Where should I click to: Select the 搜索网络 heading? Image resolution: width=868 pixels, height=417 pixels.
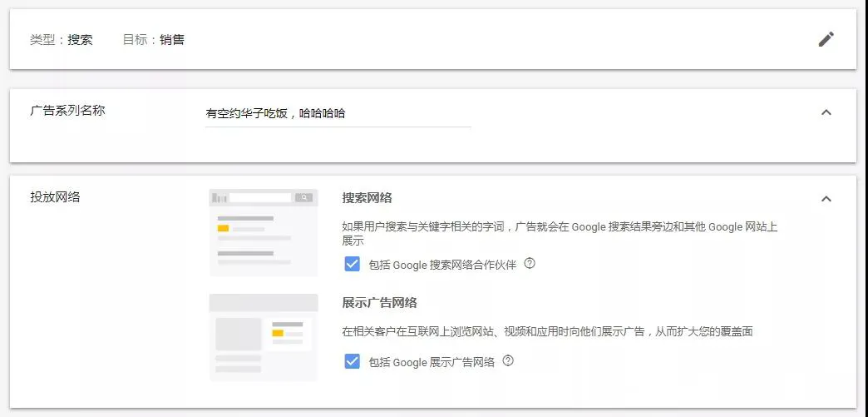coord(367,198)
